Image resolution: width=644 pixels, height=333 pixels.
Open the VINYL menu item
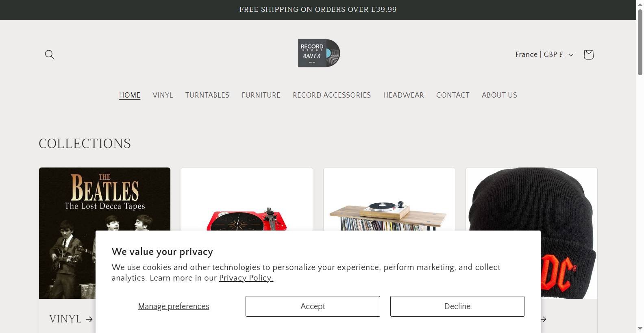163,95
